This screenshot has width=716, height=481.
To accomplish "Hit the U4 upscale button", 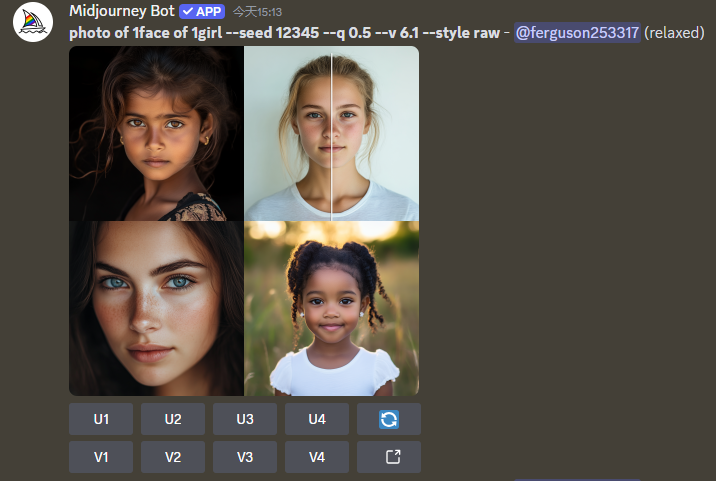I will pyautogui.click(x=317, y=419).
